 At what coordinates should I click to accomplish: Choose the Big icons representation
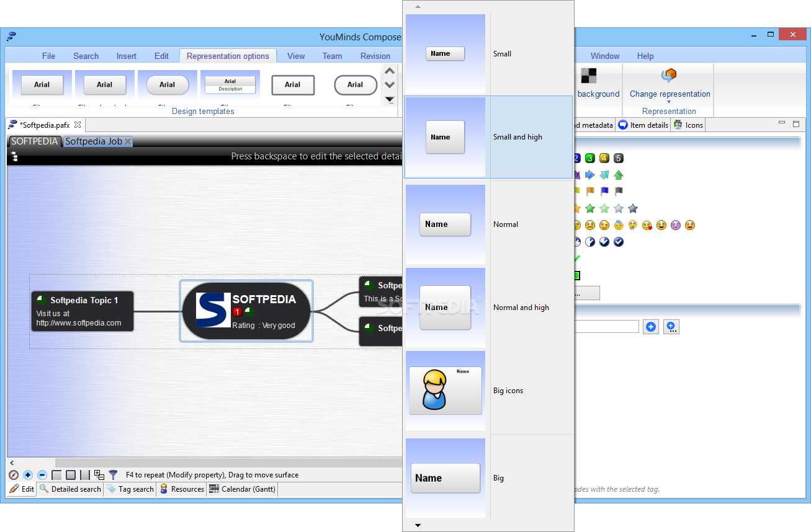tap(488, 391)
